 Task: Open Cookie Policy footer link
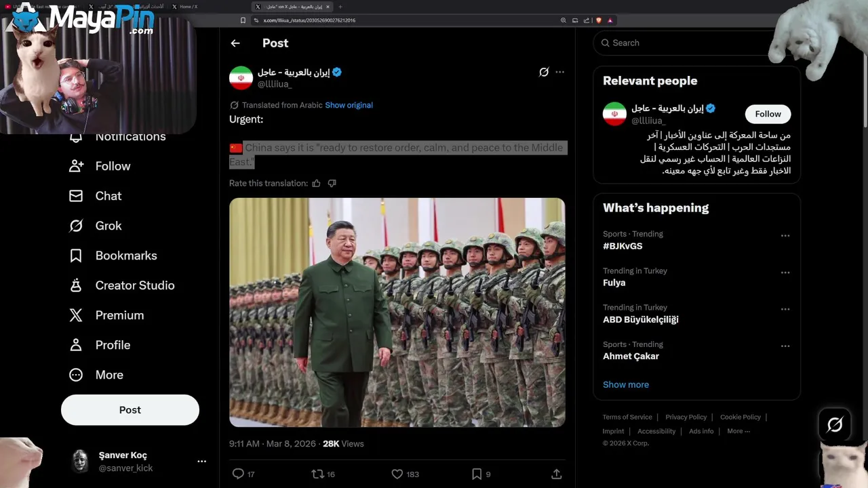pos(741,417)
